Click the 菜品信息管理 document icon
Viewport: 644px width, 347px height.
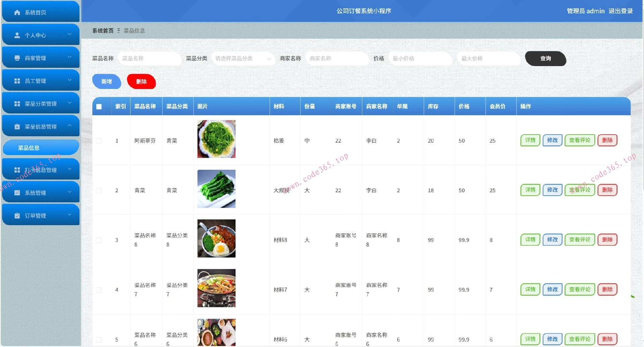pos(17,126)
